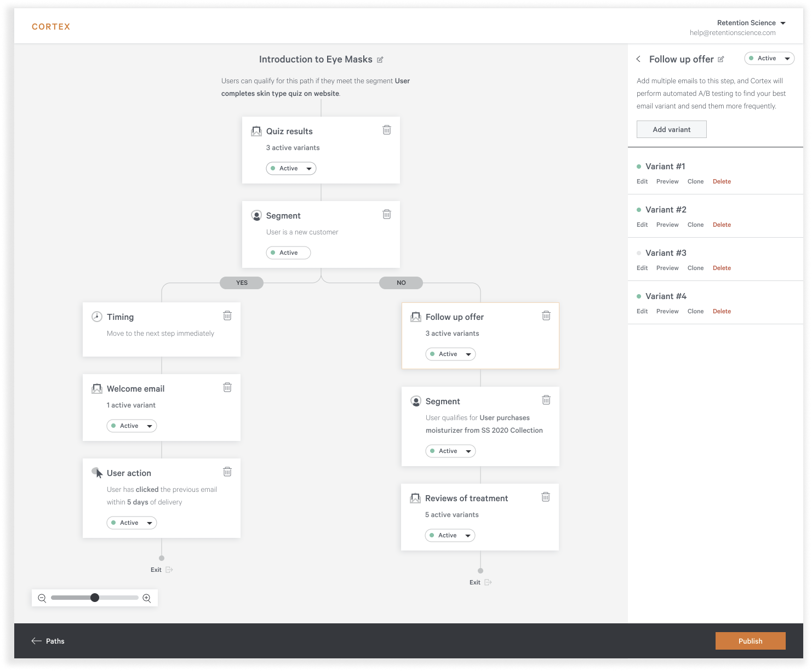Click the zoom slider handle
The image size is (812, 671).
(95, 598)
